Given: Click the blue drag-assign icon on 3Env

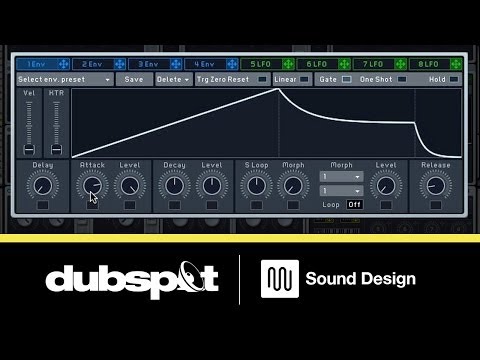Looking at the screenshot, I should tap(176, 64).
